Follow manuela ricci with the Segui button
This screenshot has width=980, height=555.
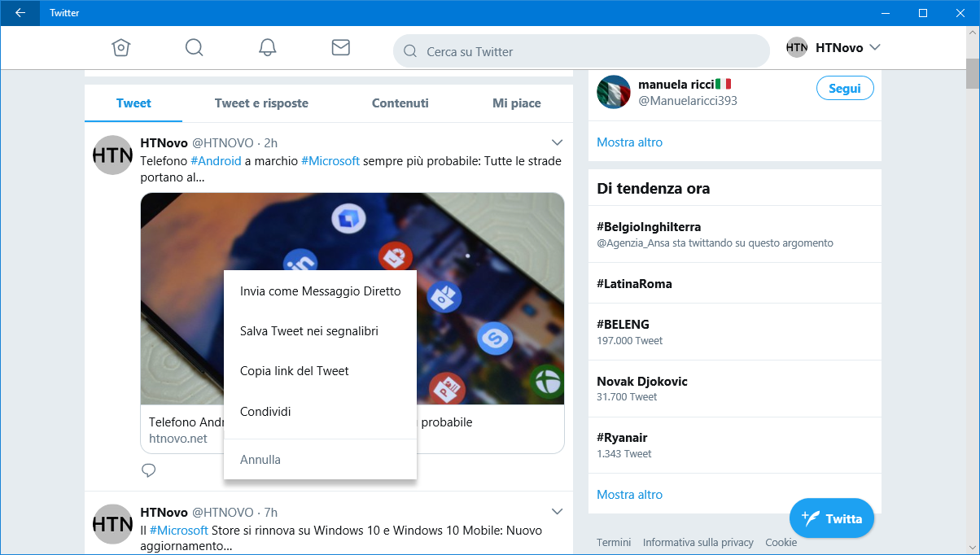(844, 88)
